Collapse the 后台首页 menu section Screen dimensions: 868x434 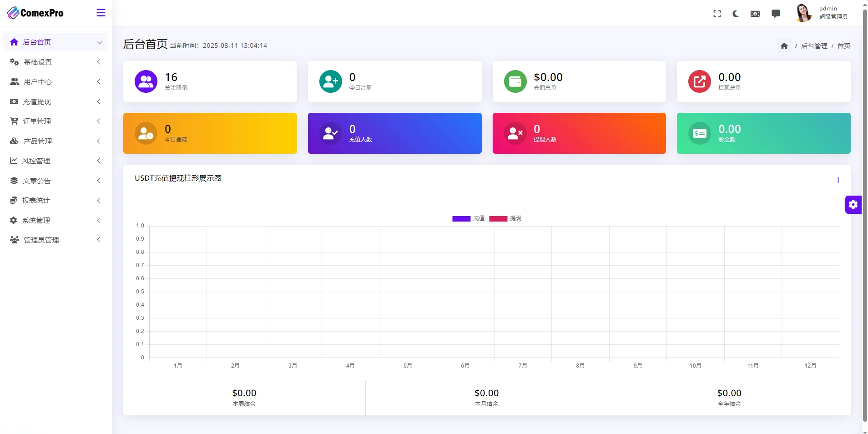(55, 42)
